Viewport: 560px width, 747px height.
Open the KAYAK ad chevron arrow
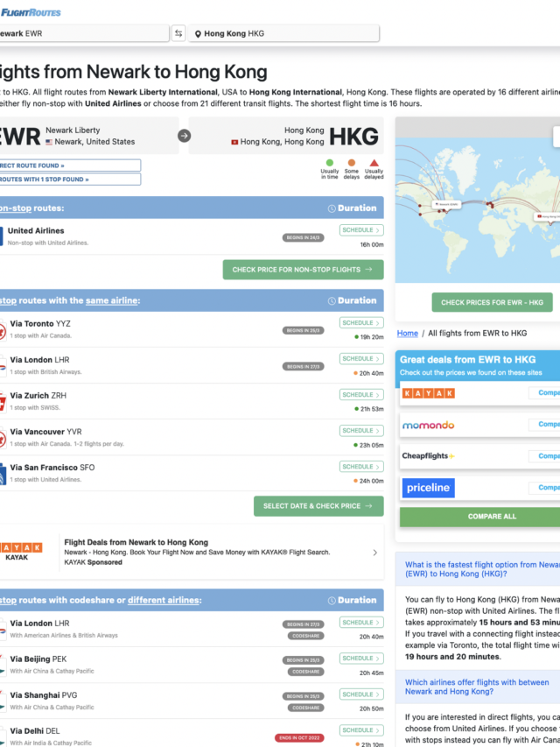point(374,553)
